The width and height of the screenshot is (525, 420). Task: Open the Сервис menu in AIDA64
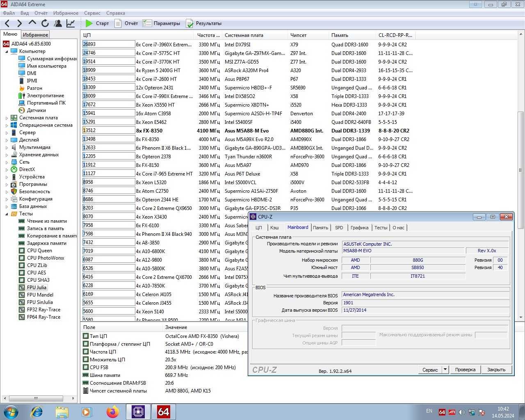click(92, 13)
